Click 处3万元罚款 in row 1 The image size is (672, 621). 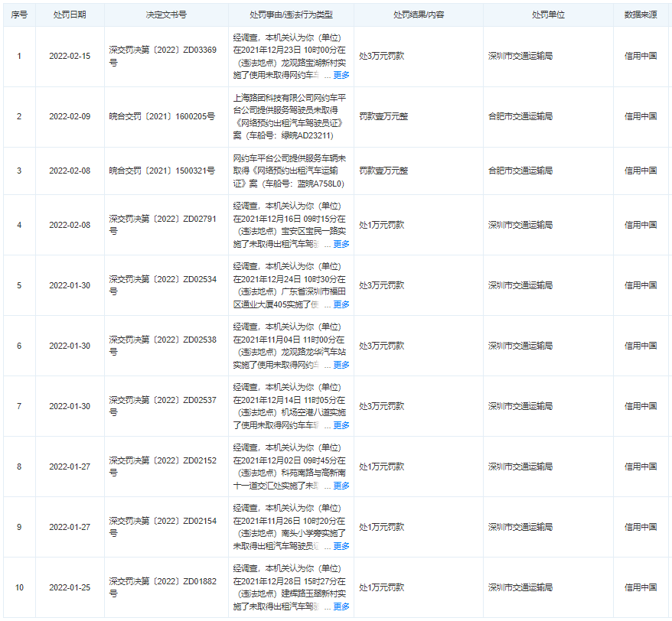pos(381,56)
